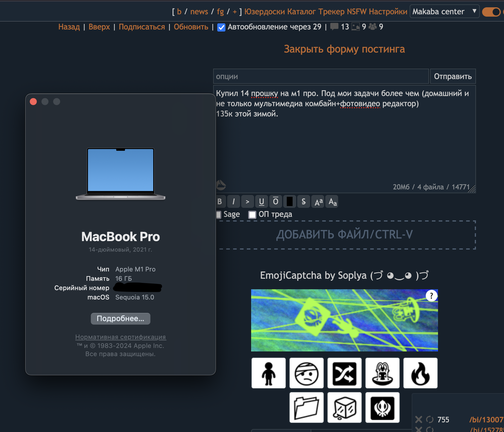Pick the fire emoji captcha tile
The height and width of the screenshot is (432, 504).
click(420, 373)
